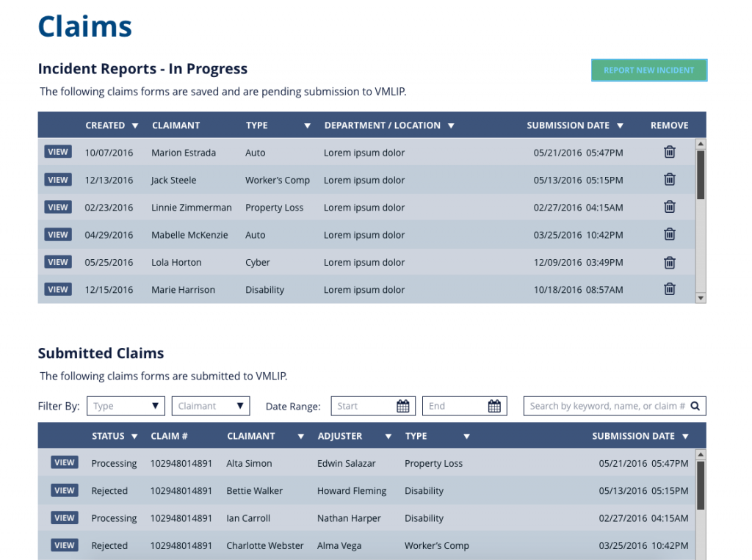Click the End date input field

(x=464, y=406)
